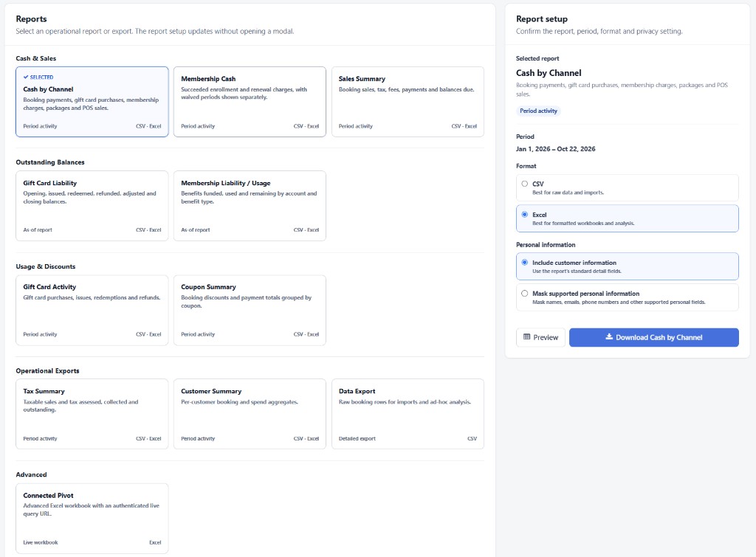This screenshot has width=756, height=557.
Task: Click the Period activity tag in Report setup
Action: (538, 111)
